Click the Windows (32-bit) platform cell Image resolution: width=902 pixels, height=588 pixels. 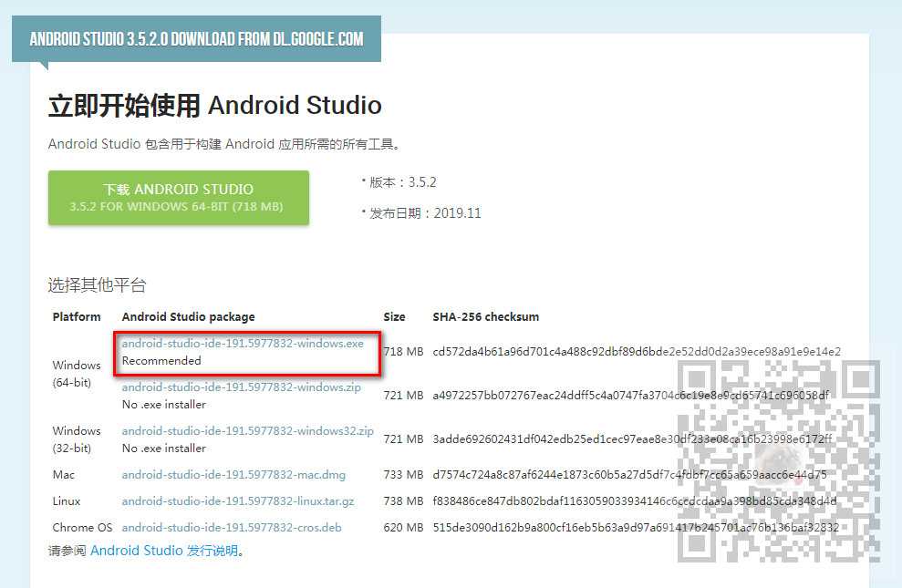(77, 439)
